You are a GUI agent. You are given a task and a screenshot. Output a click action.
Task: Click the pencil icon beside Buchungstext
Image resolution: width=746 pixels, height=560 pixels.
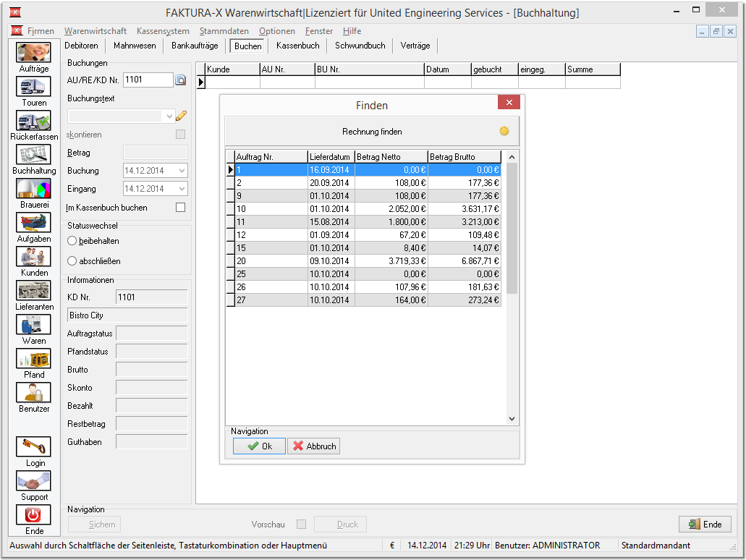click(x=181, y=116)
